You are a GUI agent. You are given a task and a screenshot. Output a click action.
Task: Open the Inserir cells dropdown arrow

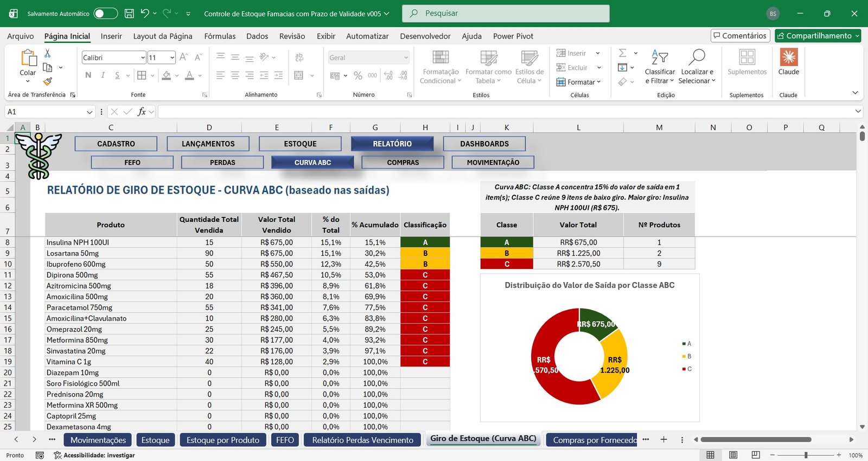[598, 53]
